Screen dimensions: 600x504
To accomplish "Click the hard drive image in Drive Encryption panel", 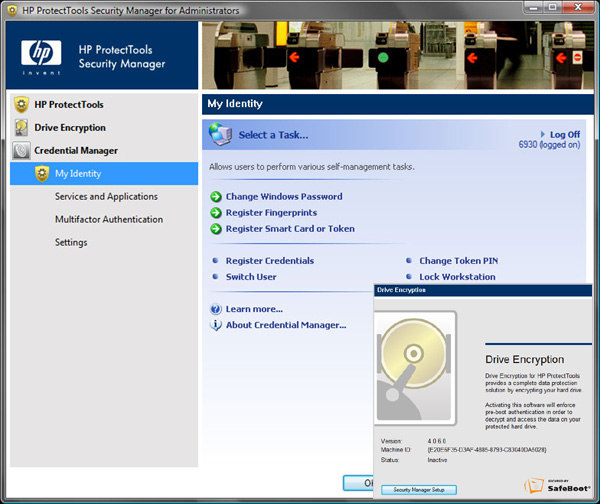I will coord(415,368).
